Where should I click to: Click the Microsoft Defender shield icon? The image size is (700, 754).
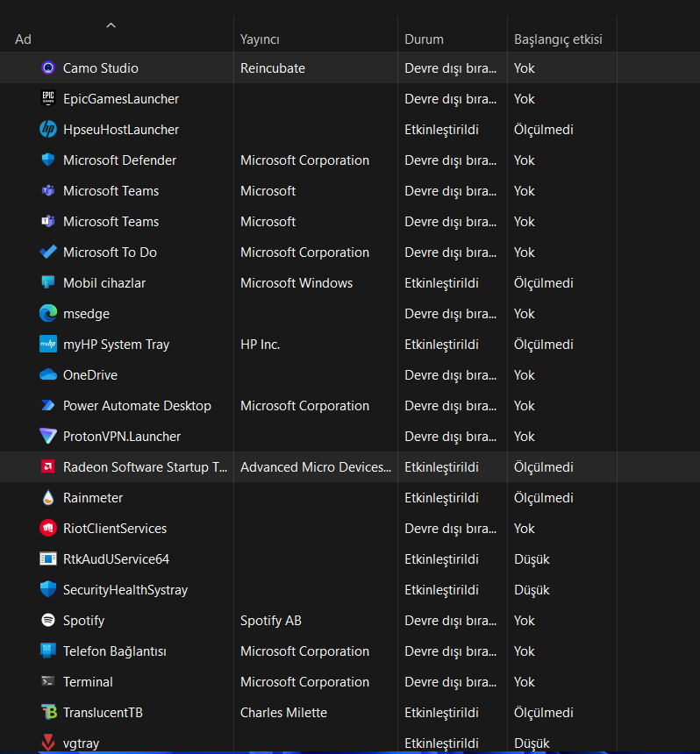[48, 160]
